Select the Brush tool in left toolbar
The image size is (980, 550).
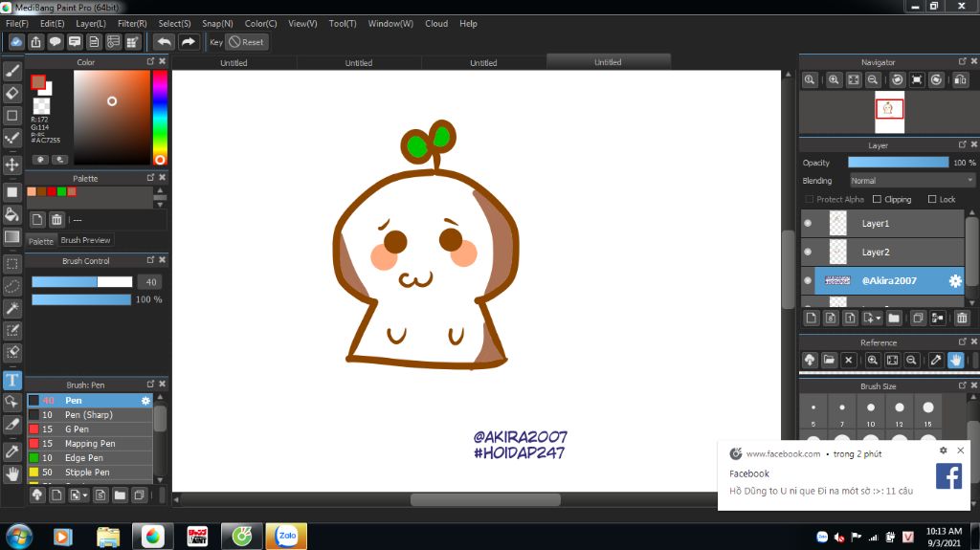[x=11, y=71]
